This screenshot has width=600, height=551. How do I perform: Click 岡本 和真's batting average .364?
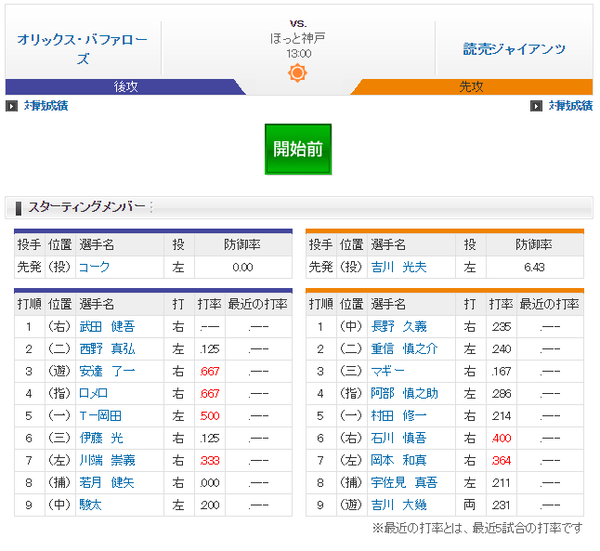point(501,460)
